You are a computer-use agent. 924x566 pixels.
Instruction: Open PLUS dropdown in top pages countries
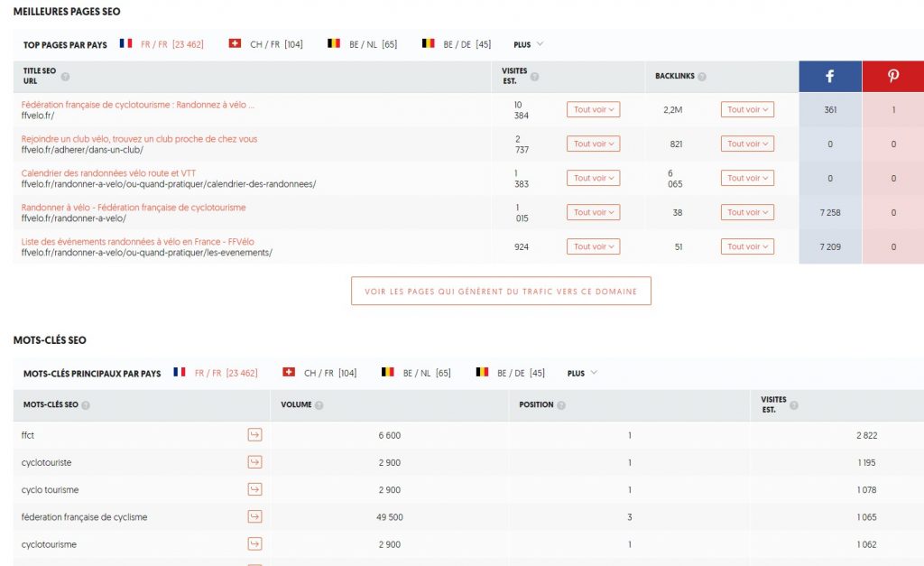(528, 44)
